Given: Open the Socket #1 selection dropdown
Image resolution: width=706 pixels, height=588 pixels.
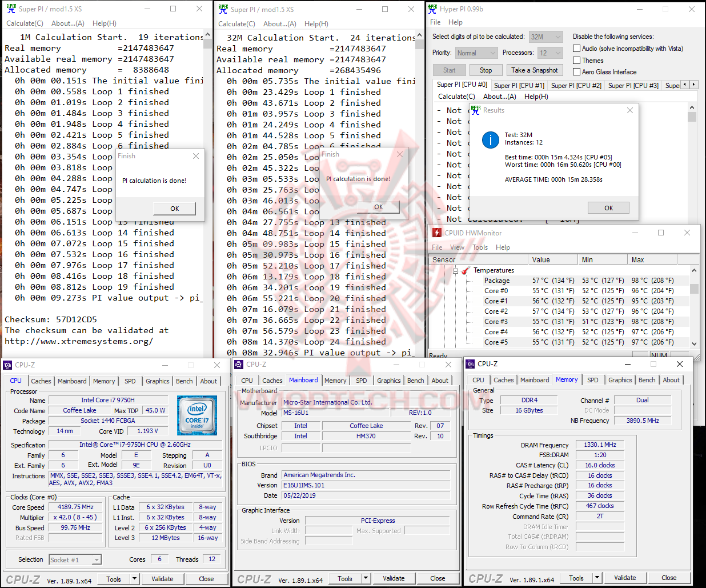Looking at the screenshot, I should (75, 559).
